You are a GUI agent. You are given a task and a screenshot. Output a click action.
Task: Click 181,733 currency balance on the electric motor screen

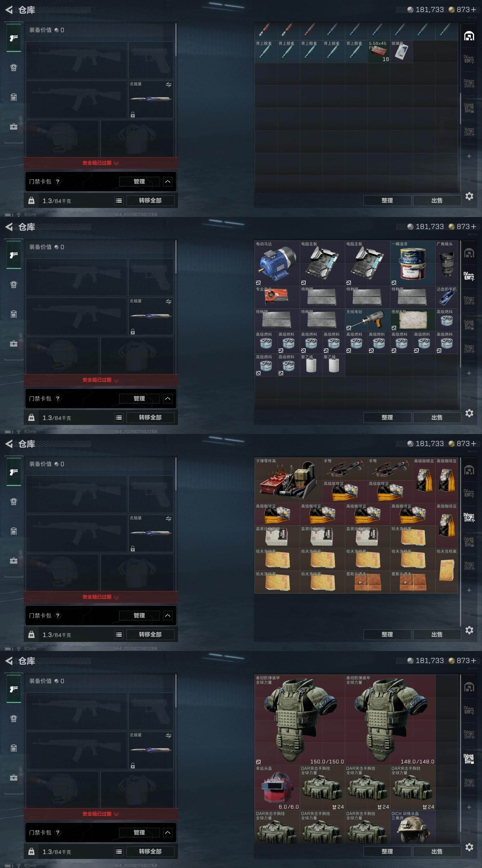(x=426, y=227)
